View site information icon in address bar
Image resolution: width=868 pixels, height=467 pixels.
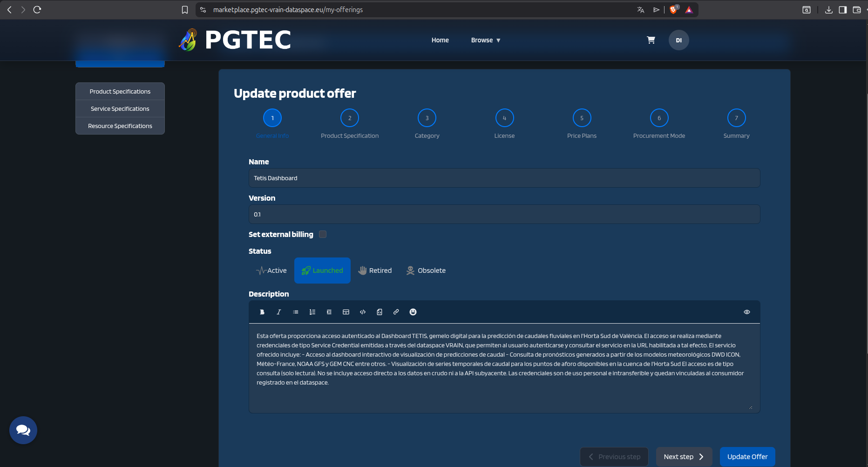click(203, 10)
